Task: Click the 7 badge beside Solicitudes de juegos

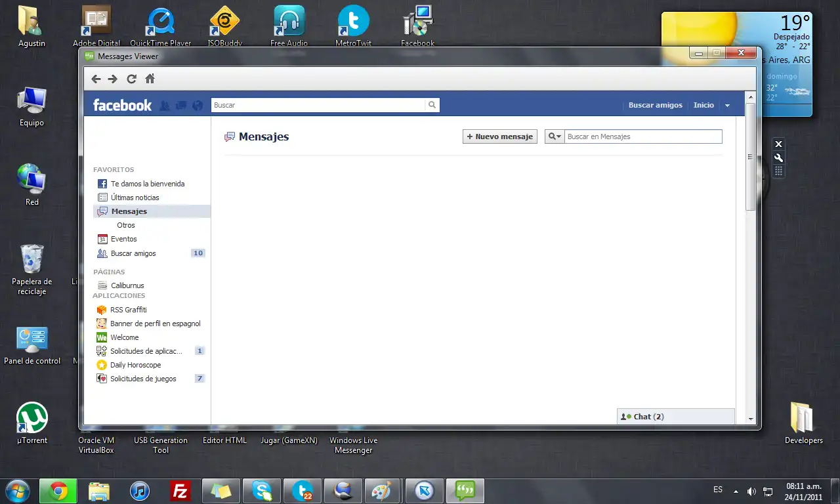Action: coord(199,379)
